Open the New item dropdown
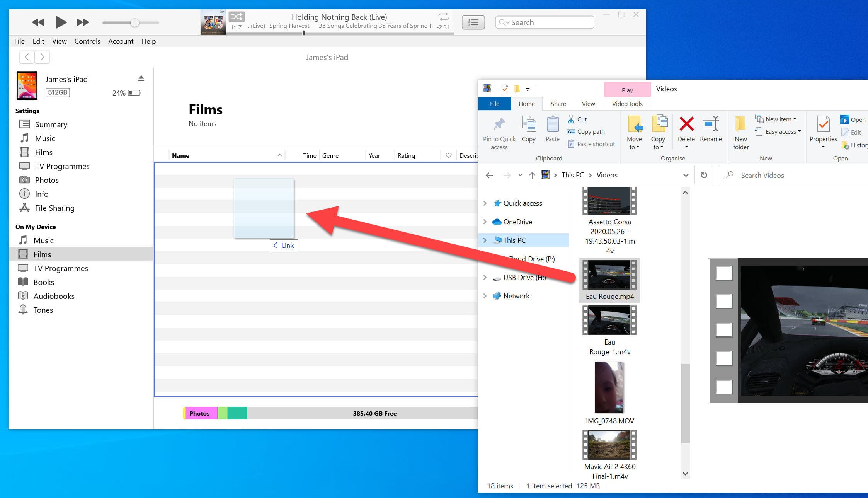Screen dimensions: 868x498 point(778,119)
